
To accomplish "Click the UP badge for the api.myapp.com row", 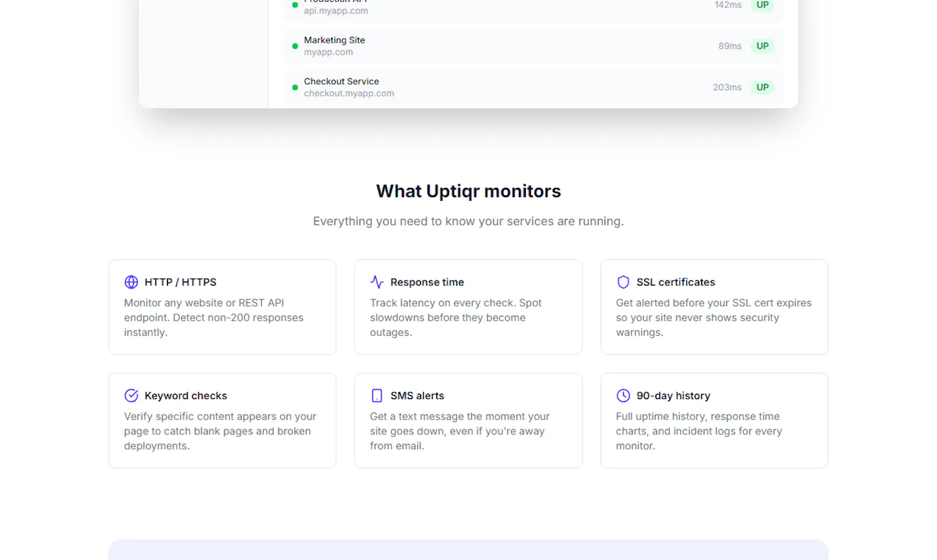I will (762, 5).
